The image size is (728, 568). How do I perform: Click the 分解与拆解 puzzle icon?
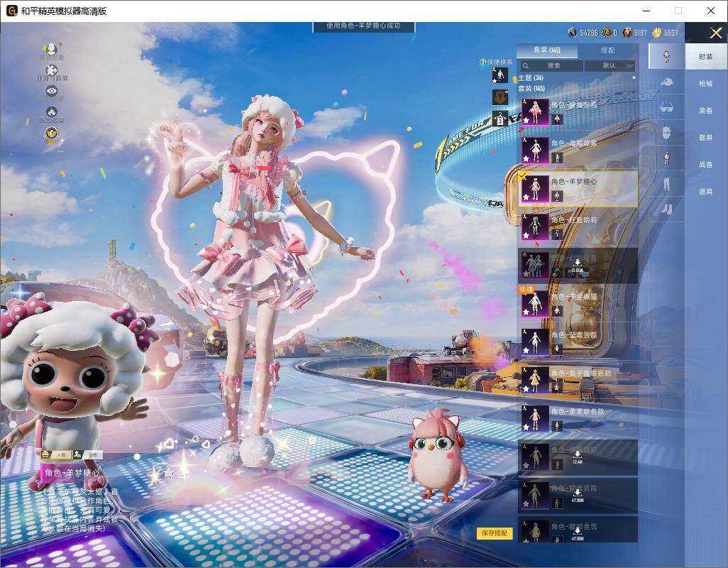[52, 70]
